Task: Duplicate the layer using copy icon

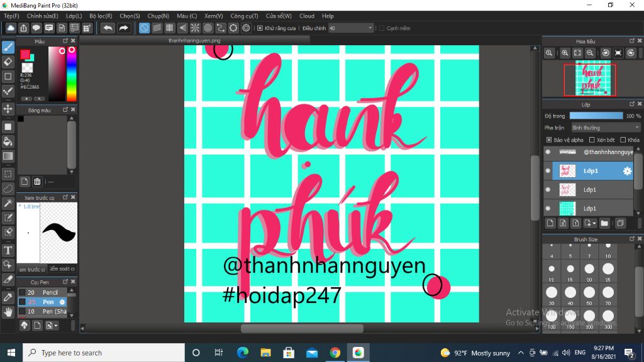Action: click(x=620, y=223)
